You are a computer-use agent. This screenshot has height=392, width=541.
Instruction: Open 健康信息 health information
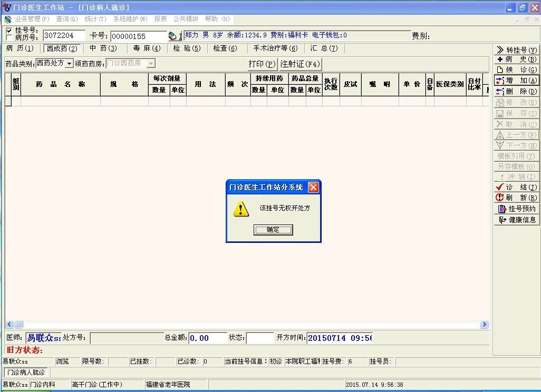pos(517,220)
